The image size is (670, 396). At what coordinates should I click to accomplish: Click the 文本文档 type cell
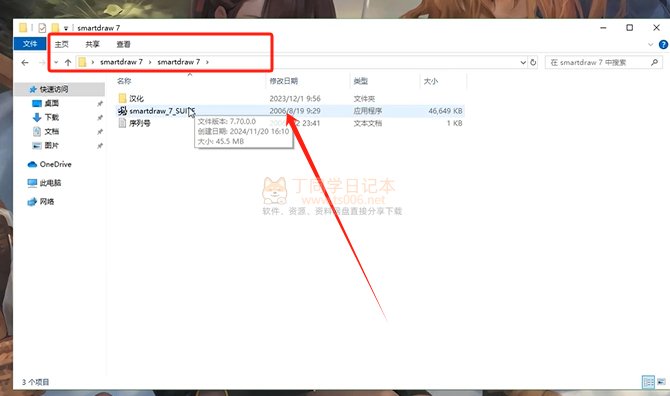pos(368,123)
